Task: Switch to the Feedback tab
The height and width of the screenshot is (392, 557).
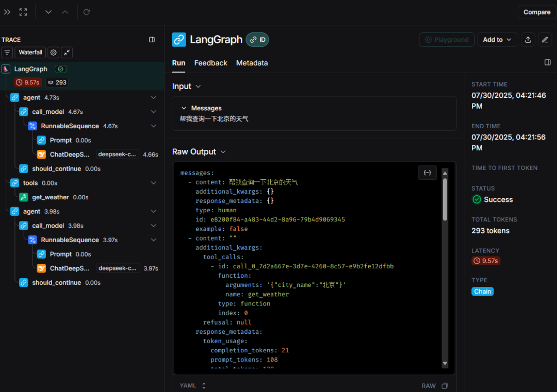Action: [210, 63]
